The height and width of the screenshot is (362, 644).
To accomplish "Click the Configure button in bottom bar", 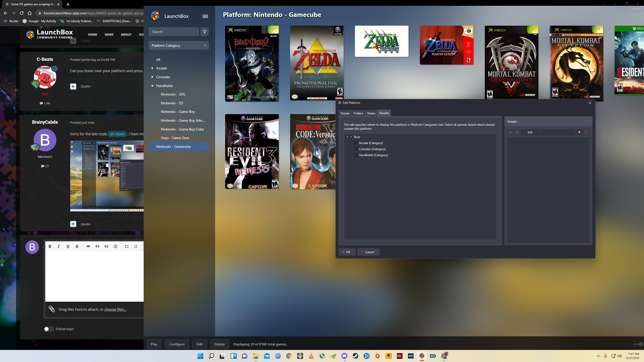I will 177,344.
